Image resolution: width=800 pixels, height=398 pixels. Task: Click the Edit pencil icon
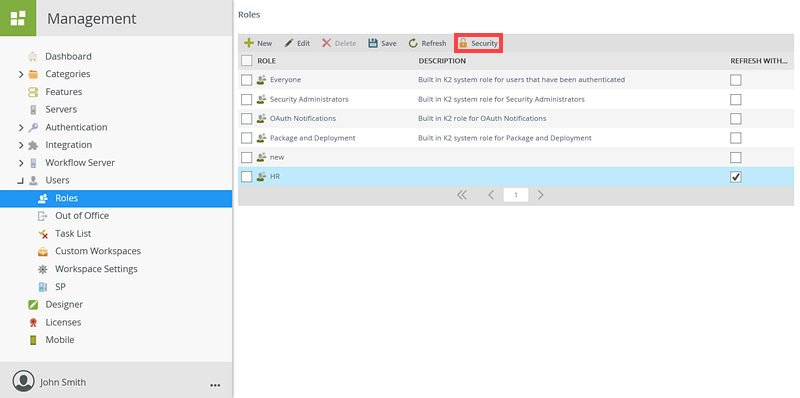(x=289, y=43)
